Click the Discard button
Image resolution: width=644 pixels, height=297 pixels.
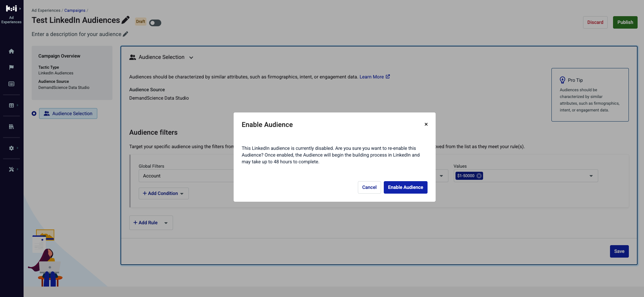[x=595, y=22]
